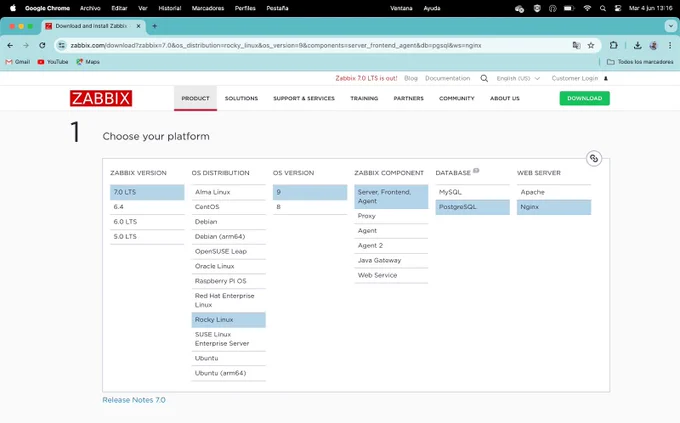Copy permalink with the link icon

click(x=594, y=158)
